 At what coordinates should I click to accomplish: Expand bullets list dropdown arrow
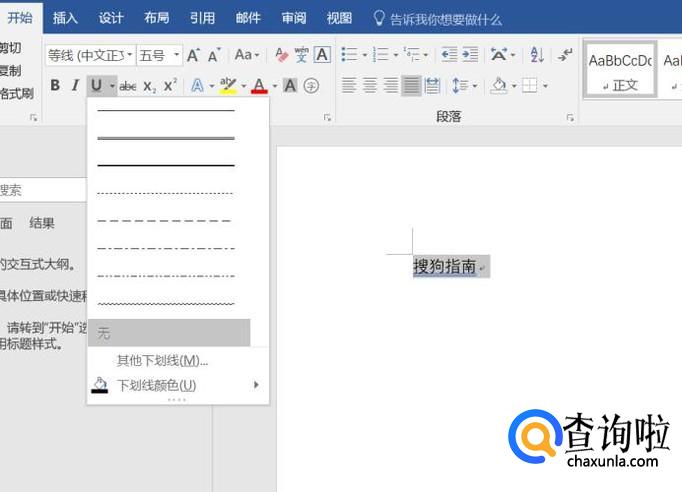point(364,55)
